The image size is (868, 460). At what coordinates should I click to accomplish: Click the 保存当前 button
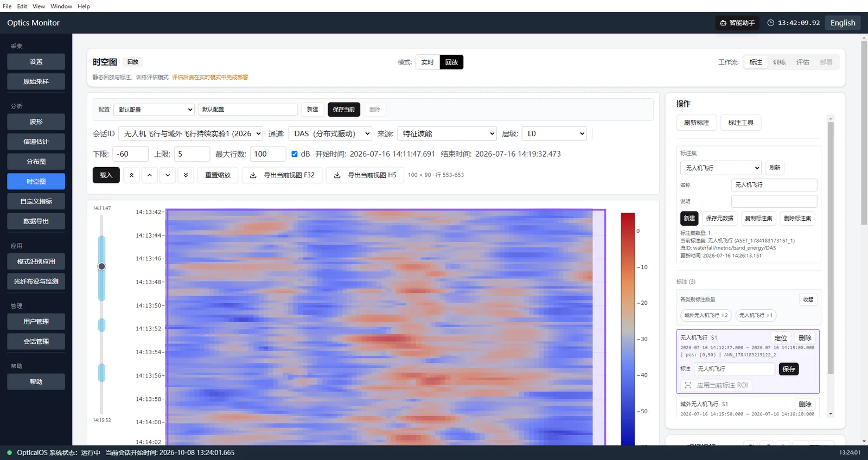coord(343,110)
